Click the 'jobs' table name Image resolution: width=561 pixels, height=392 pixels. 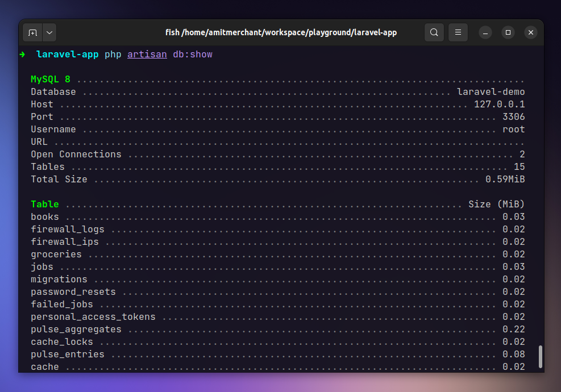tap(42, 267)
